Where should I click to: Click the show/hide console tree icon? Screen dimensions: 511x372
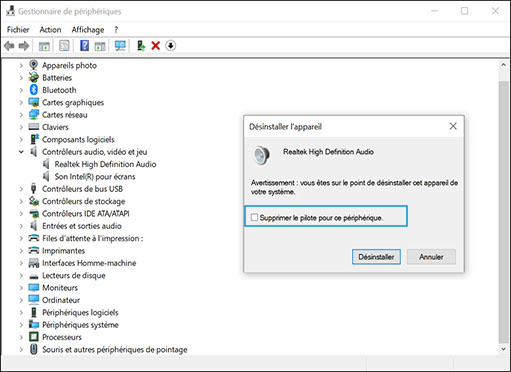[x=44, y=46]
